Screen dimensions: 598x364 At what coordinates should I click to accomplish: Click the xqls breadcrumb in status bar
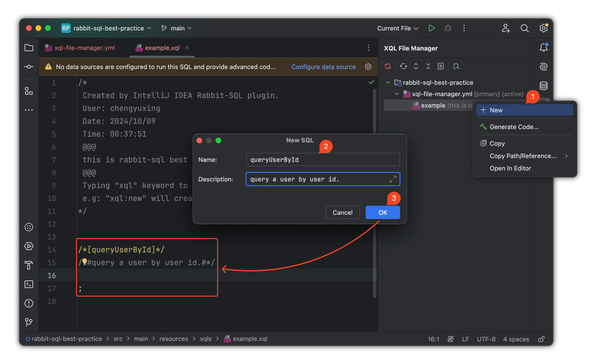click(206, 339)
